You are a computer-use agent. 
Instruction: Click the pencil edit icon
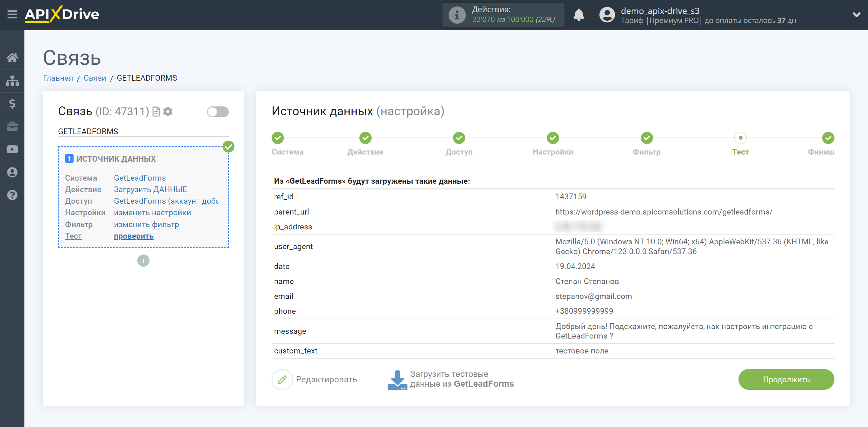click(282, 380)
